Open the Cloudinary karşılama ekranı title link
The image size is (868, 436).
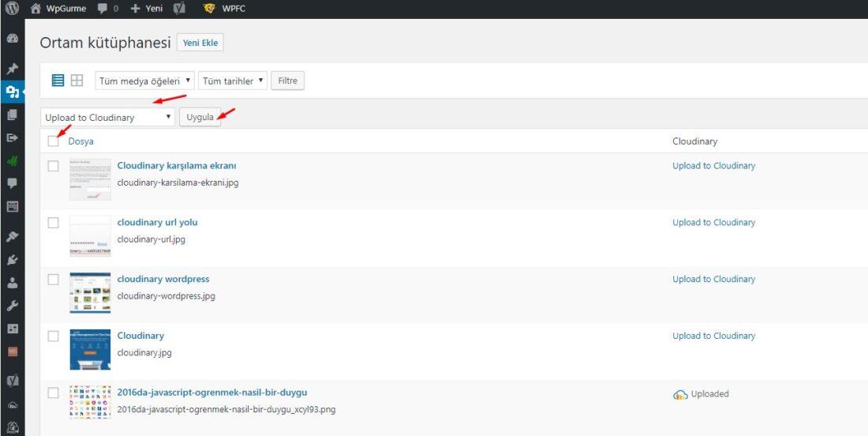(177, 166)
